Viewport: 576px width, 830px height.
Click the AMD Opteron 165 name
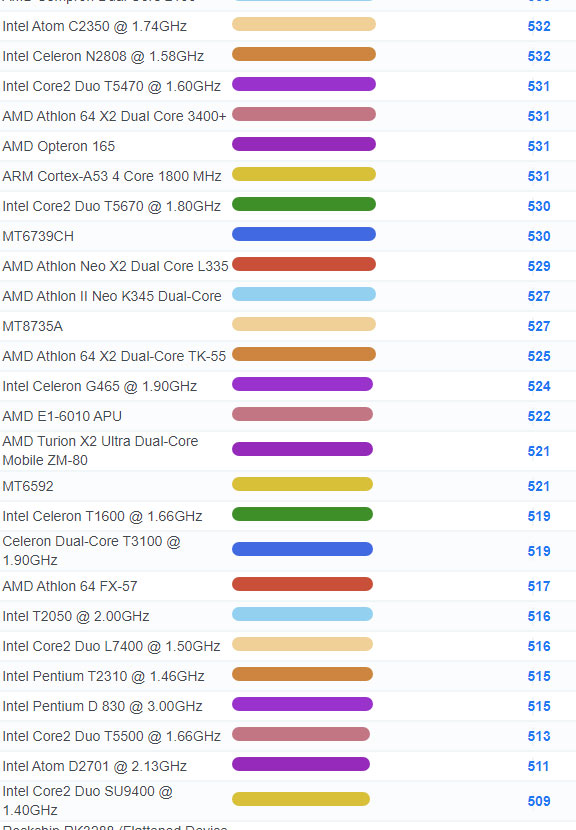58,146
